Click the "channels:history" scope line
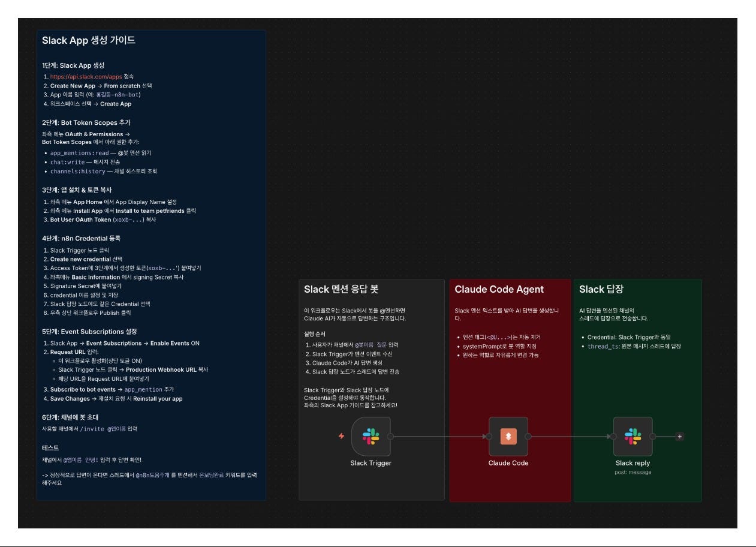This screenshot has height=547, width=756. pyautogui.click(x=104, y=171)
